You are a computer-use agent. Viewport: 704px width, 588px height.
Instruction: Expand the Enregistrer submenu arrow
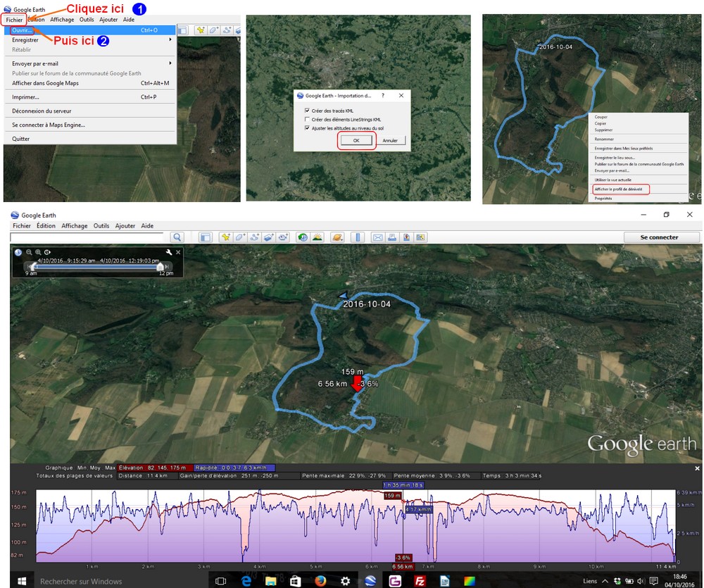coord(170,39)
